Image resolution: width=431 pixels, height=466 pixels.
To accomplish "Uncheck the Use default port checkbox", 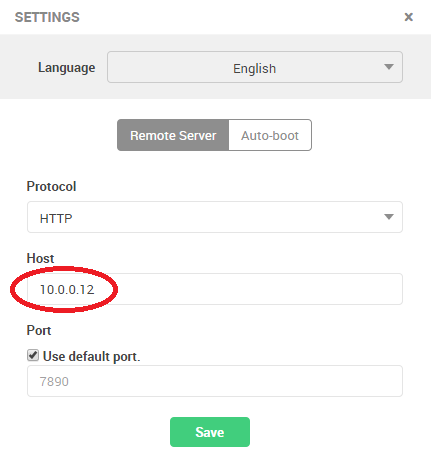I will click(33, 355).
